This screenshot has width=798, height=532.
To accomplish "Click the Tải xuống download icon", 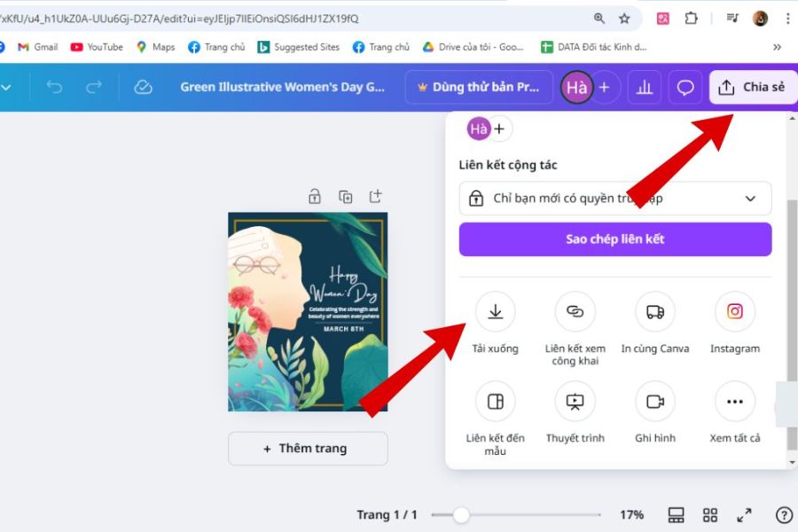I will pos(495,312).
